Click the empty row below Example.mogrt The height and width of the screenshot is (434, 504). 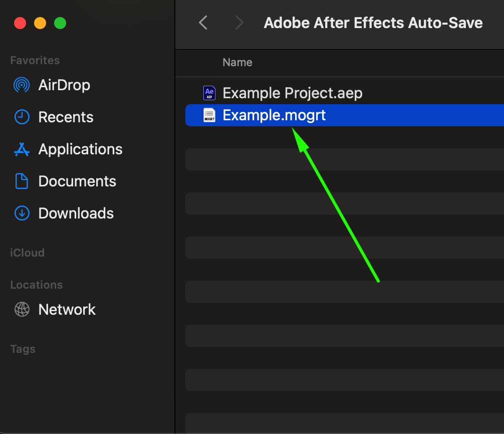344,138
